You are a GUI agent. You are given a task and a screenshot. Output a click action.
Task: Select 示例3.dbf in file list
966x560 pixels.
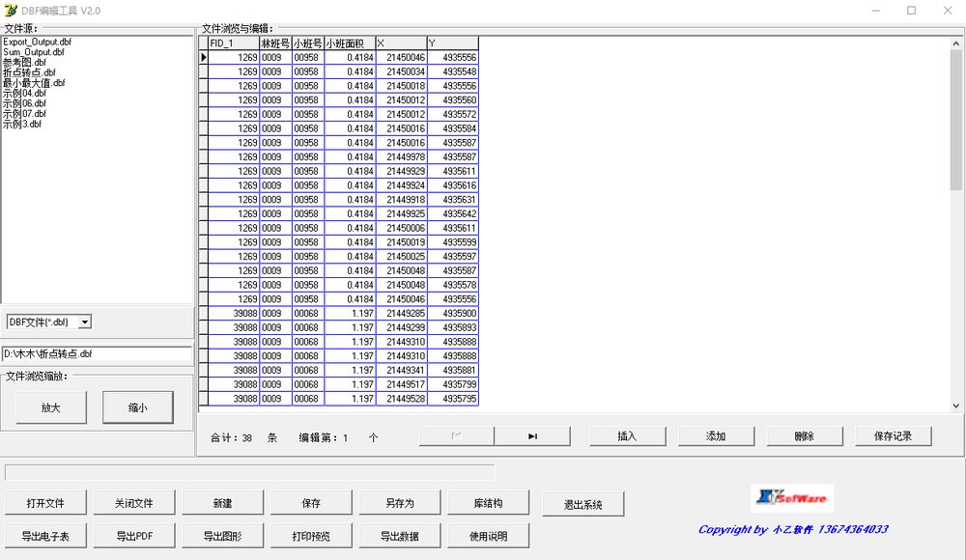22,124
